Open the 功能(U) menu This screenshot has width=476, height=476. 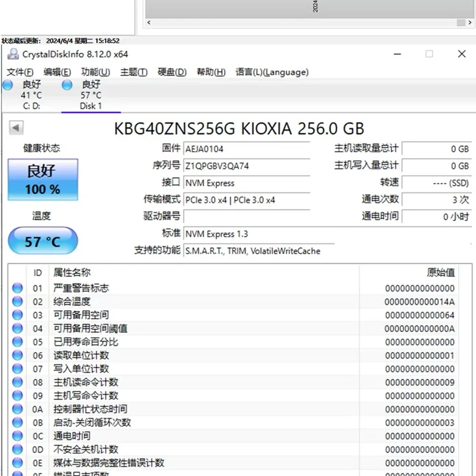(95, 72)
